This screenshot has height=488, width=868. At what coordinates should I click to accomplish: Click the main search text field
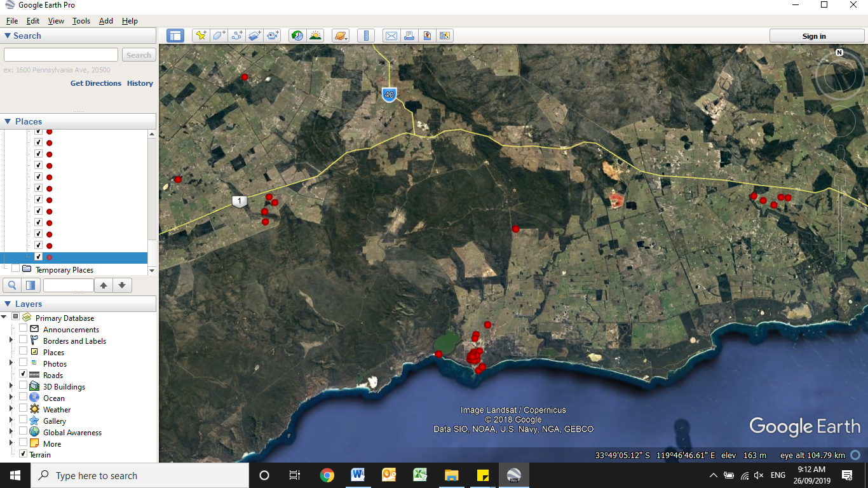click(x=61, y=55)
